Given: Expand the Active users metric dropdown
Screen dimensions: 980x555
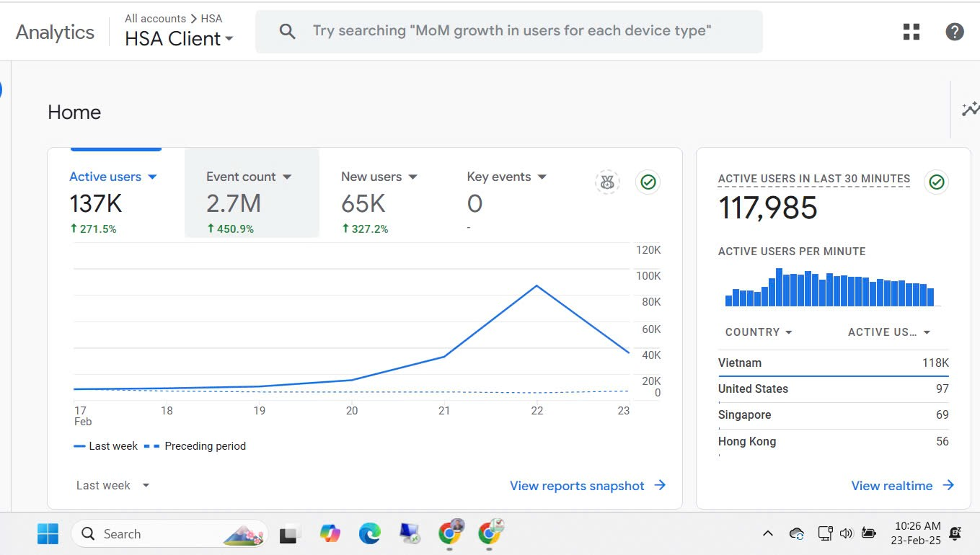Looking at the screenshot, I should pyautogui.click(x=152, y=177).
